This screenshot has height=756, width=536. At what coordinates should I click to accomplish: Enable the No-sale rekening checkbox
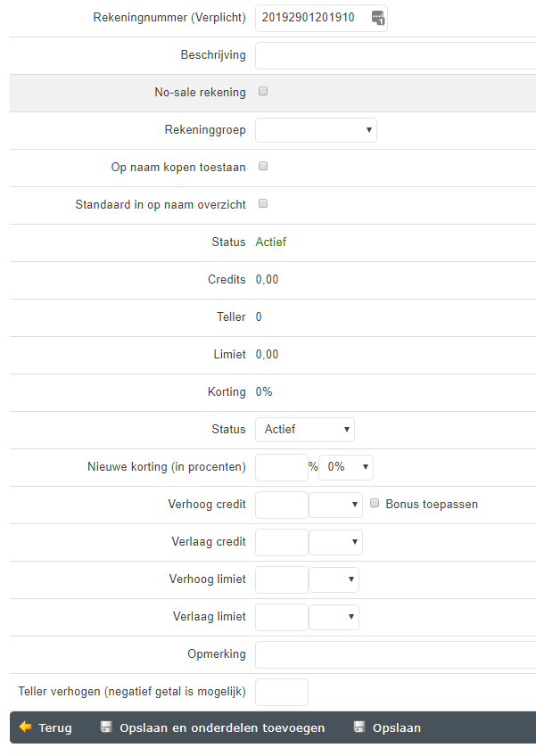click(x=263, y=92)
